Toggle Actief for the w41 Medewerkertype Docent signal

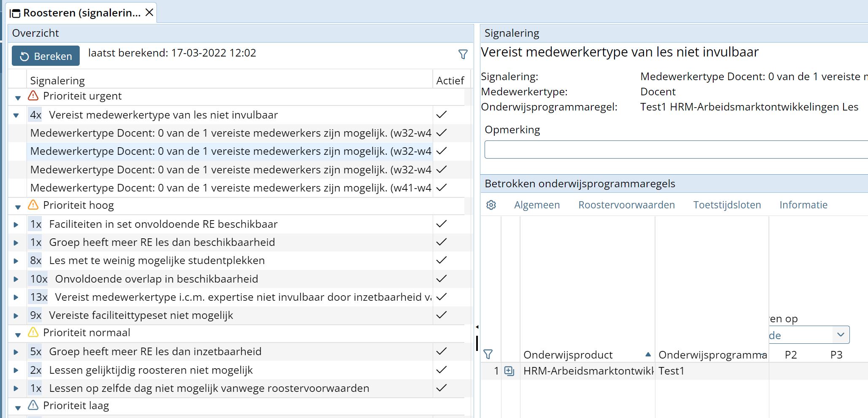tap(441, 187)
